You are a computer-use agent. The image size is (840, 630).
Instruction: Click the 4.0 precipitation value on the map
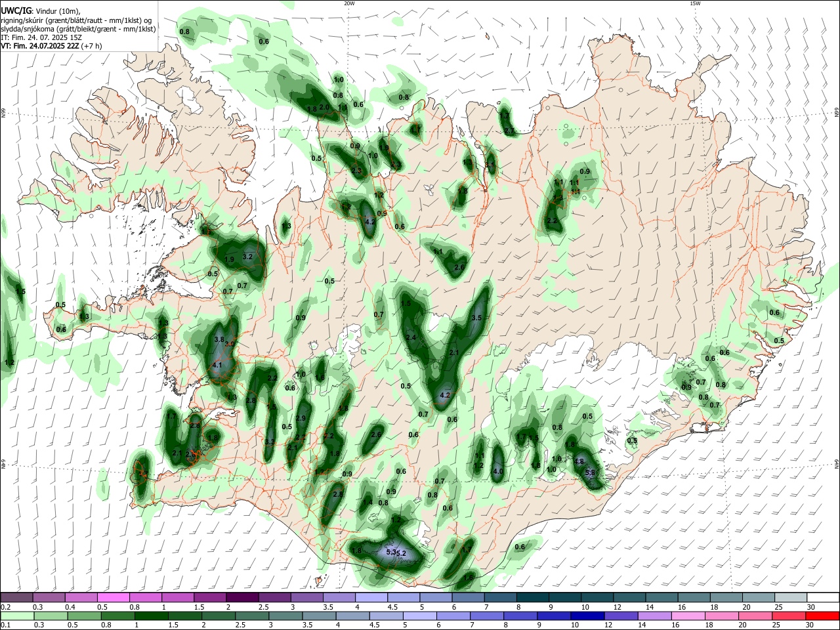pos(497,471)
